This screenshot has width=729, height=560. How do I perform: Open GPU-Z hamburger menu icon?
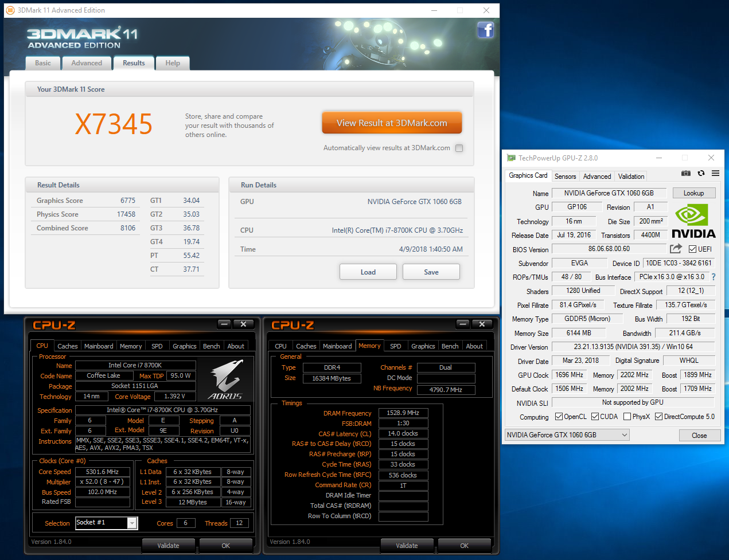(x=715, y=173)
